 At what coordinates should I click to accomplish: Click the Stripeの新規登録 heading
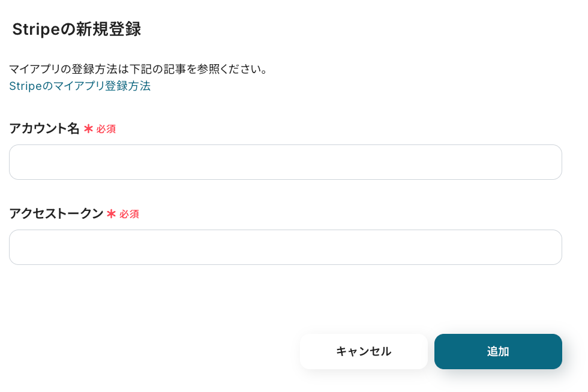coord(76,29)
